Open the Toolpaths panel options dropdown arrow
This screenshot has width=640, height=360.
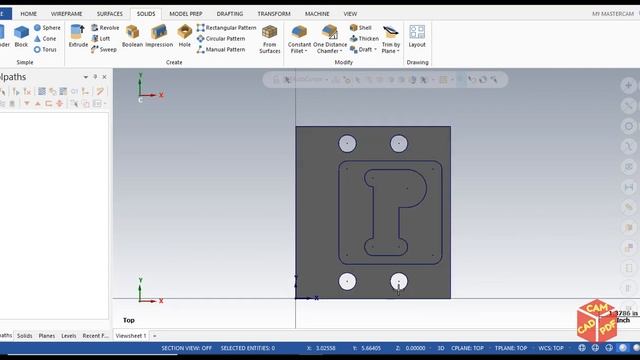(x=86, y=77)
